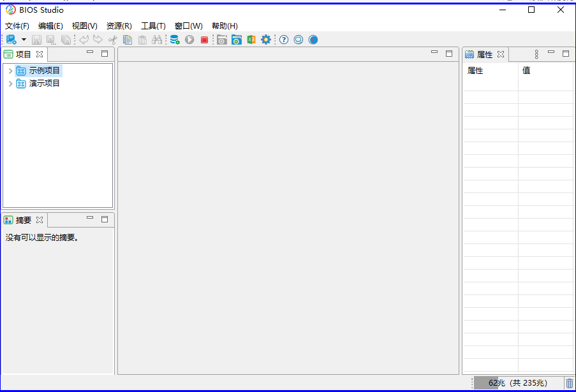Run garbage collector trash icon
Viewport: 576px width, 392px height.
point(569,383)
